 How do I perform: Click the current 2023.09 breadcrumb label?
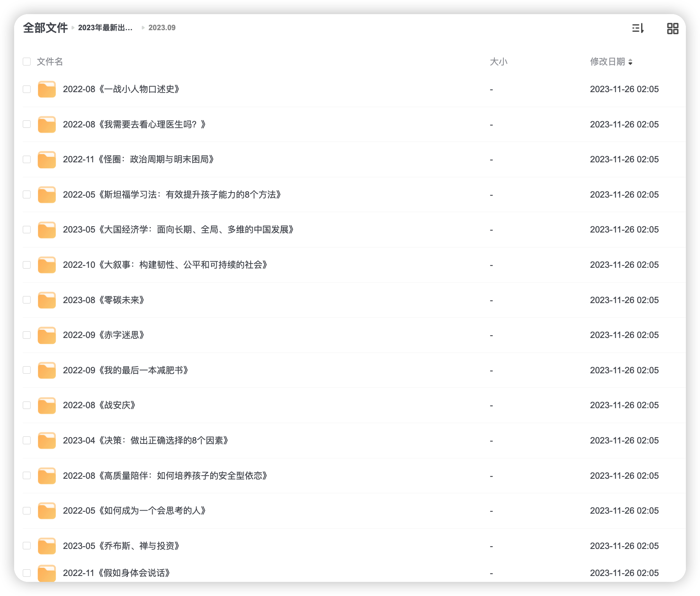[162, 28]
